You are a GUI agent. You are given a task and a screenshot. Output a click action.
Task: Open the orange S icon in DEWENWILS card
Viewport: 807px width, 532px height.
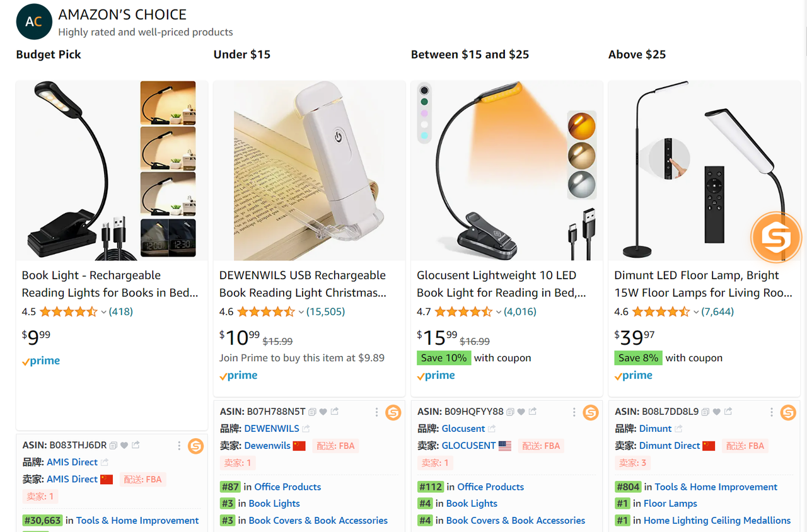(393, 412)
